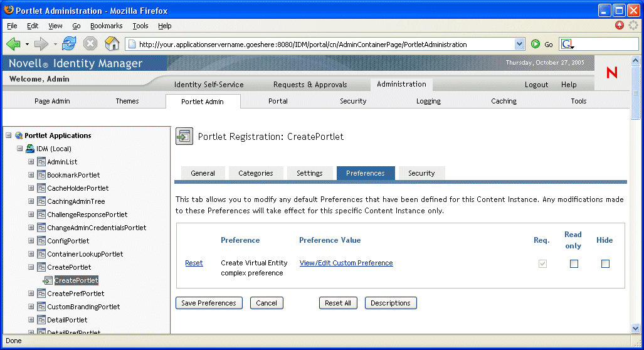Viewport: 644px width, 350px height.
Task: Open the Bookmarks menu
Action: [x=106, y=26]
